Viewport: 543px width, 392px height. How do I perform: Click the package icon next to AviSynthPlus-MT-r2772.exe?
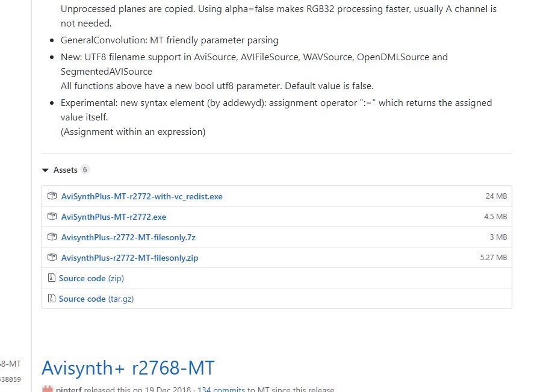[x=52, y=217]
